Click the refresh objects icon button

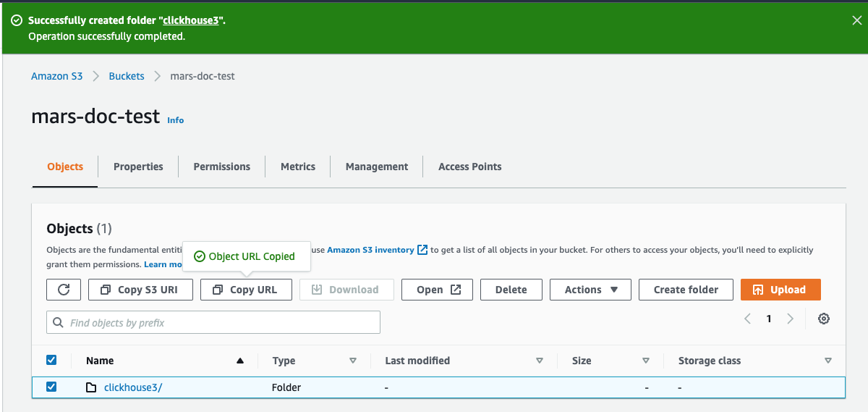click(x=64, y=290)
